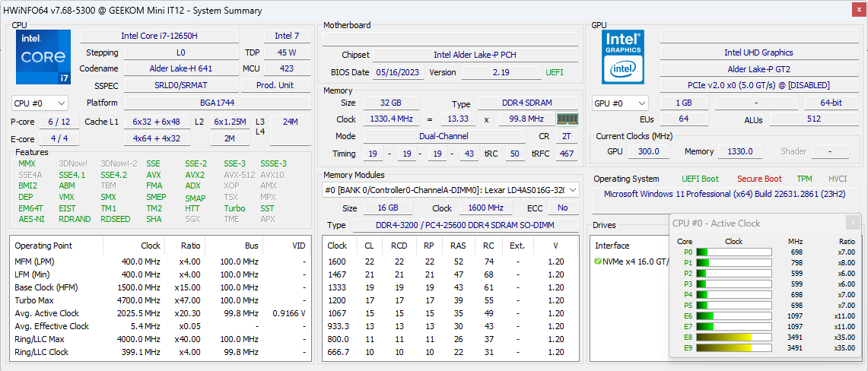Click the GPU memory clock 1330.0 value
Viewport: 868px width, 371px height.
740,151
